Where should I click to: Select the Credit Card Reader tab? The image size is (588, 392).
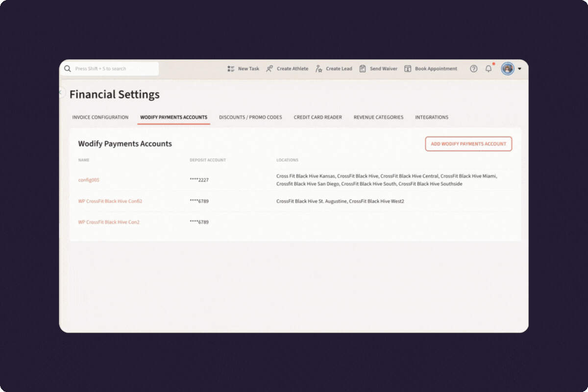[x=318, y=117]
